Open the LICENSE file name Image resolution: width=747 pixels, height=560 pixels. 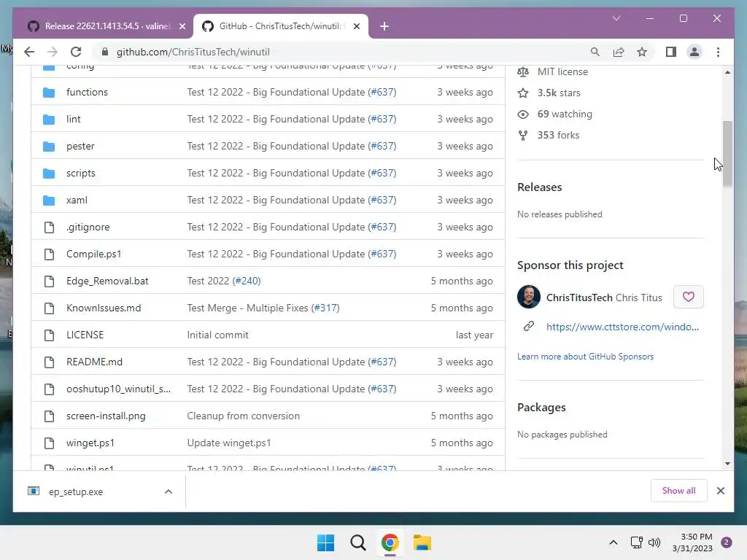click(x=85, y=335)
